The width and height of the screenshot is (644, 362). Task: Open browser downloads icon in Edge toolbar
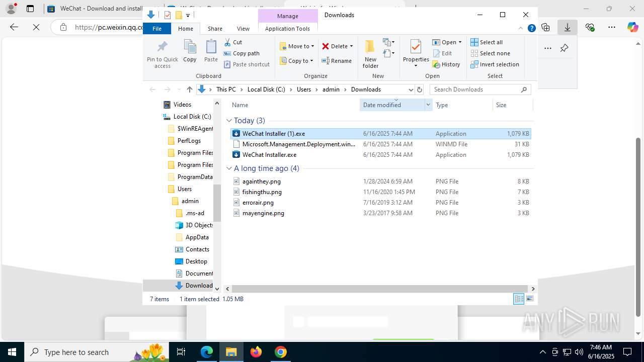pos(568,27)
